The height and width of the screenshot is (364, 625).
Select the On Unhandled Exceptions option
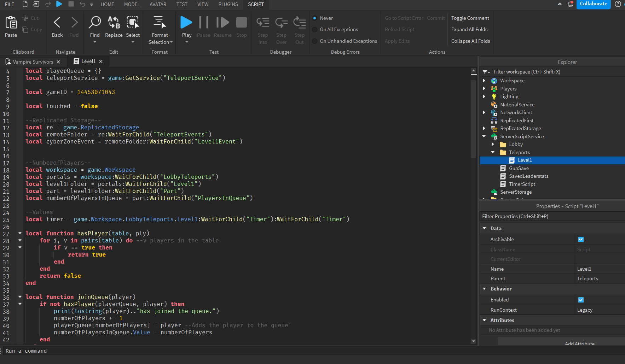point(314,41)
